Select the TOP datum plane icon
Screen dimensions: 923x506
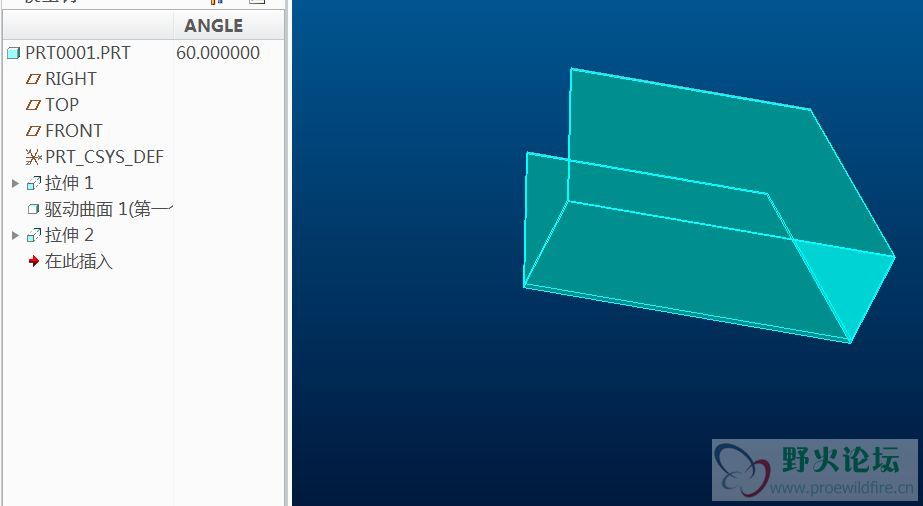pyautogui.click(x=34, y=105)
